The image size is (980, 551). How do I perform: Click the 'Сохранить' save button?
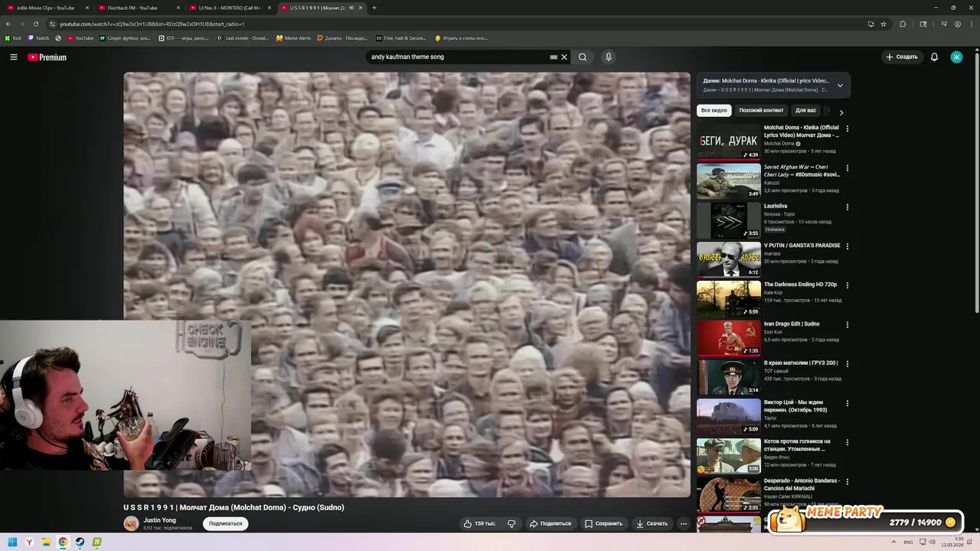pos(603,523)
